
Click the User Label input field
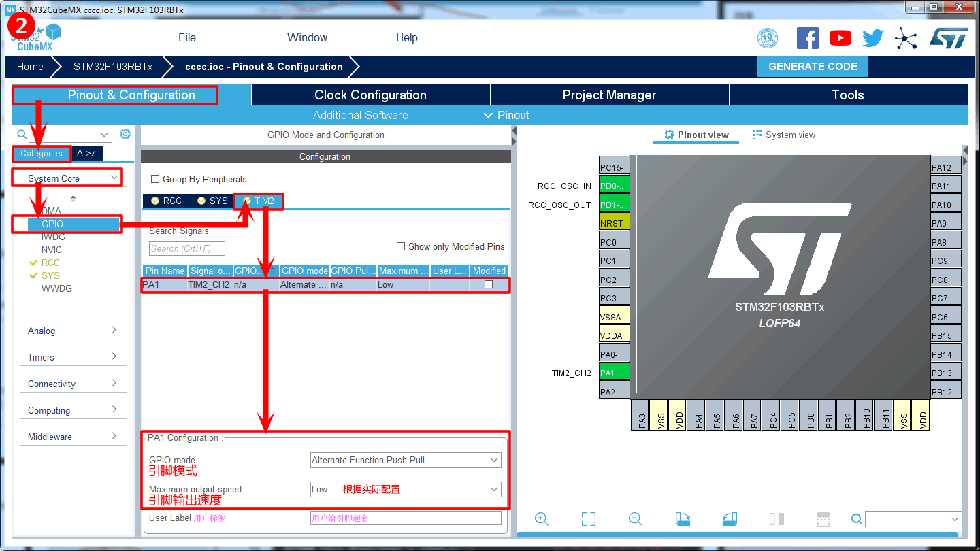[x=406, y=518]
